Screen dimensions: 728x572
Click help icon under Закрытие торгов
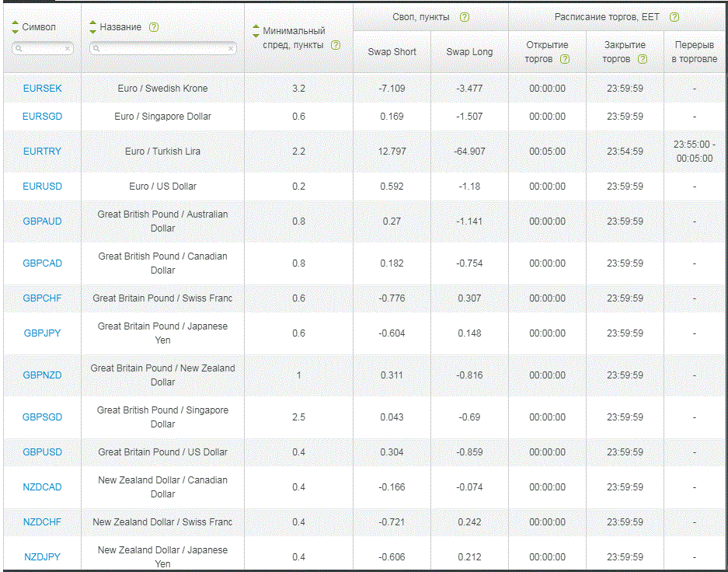pyautogui.click(x=642, y=59)
